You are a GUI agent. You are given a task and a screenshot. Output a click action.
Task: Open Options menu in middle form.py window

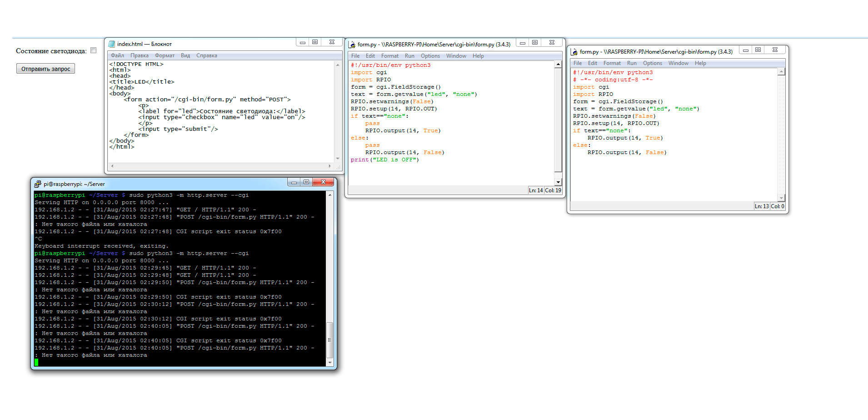(x=430, y=56)
